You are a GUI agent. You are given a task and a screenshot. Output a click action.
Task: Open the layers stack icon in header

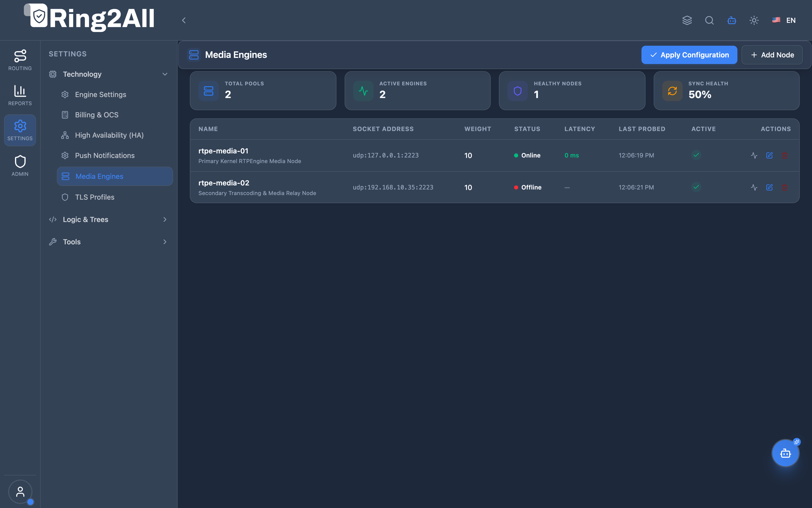pyautogui.click(x=687, y=20)
